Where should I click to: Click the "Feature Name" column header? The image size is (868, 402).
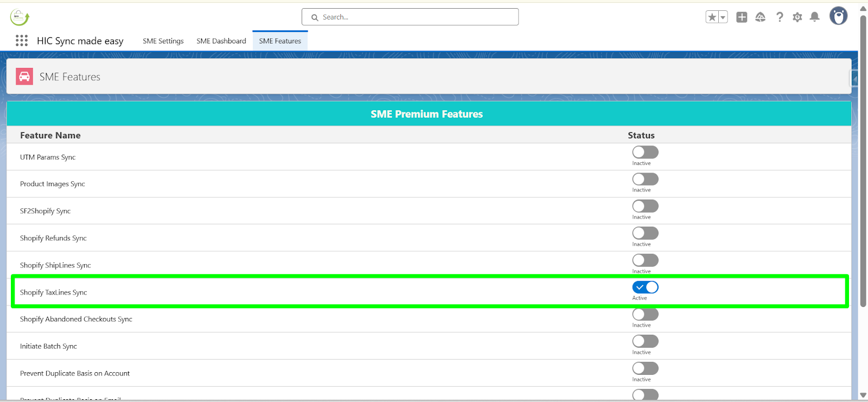[x=50, y=136]
